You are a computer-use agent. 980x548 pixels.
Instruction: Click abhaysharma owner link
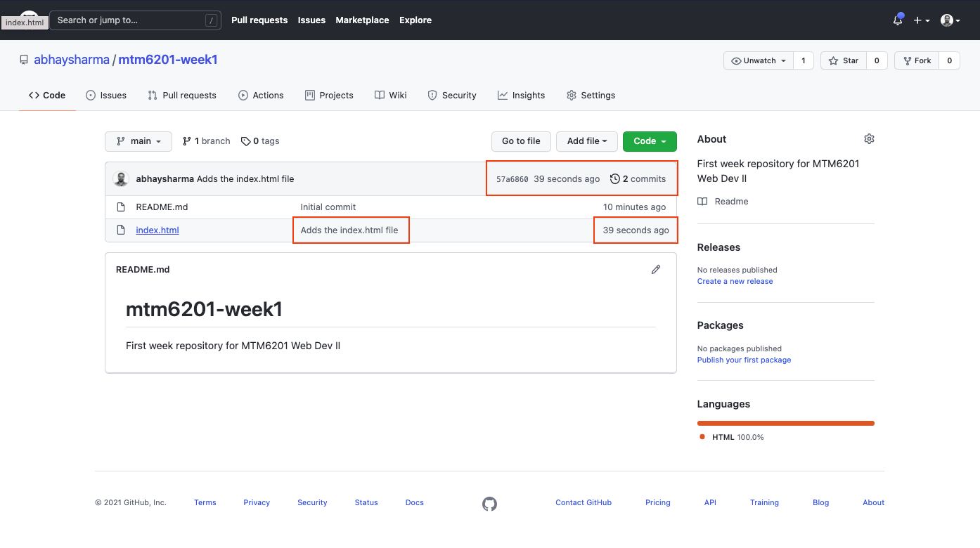click(x=72, y=60)
